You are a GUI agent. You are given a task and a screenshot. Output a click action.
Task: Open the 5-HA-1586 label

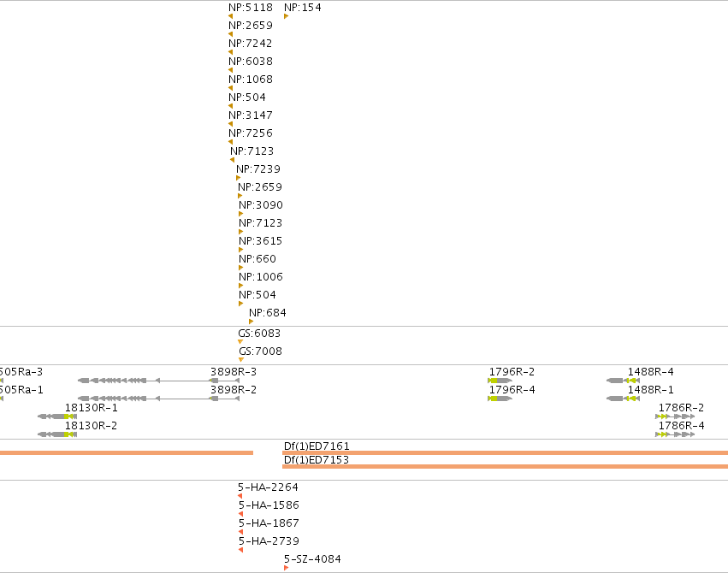(269, 505)
